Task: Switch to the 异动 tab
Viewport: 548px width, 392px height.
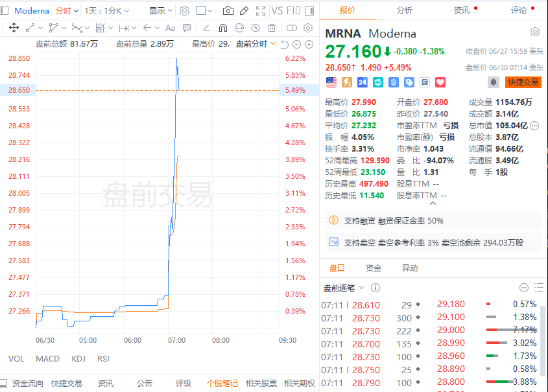Action: [410, 268]
